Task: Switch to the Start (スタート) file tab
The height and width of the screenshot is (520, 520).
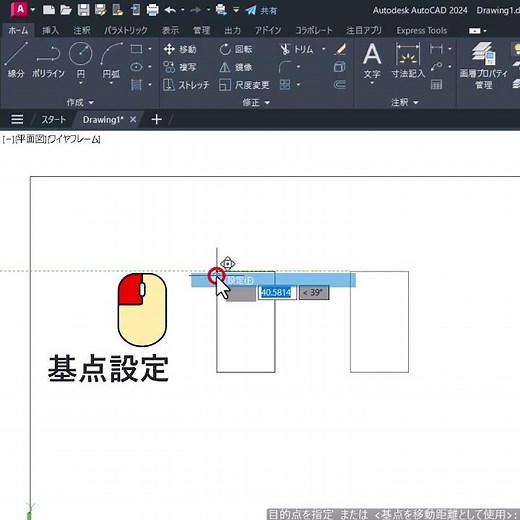Action: point(53,120)
